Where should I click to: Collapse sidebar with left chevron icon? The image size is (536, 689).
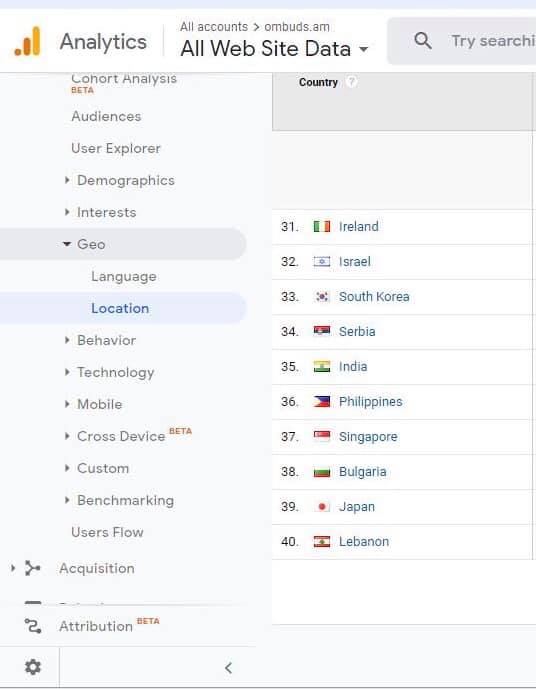(x=228, y=668)
